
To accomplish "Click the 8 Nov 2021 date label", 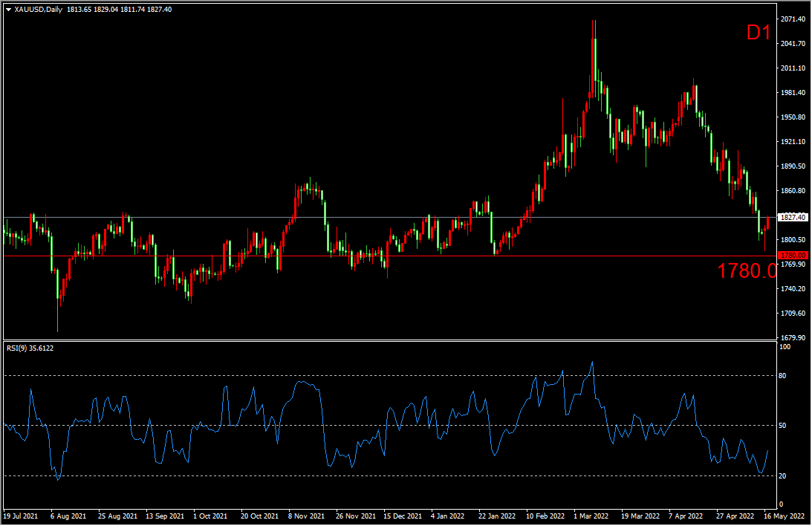I will coord(307,515).
